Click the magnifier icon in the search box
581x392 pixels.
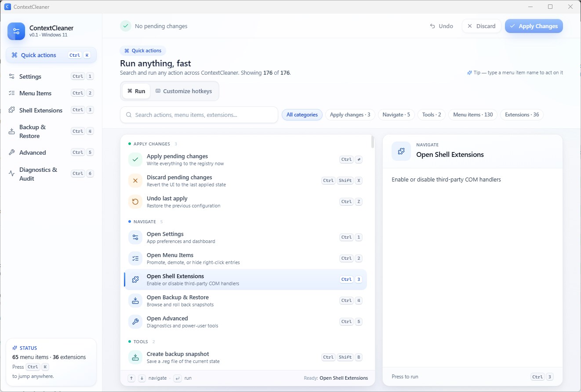pos(129,115)
